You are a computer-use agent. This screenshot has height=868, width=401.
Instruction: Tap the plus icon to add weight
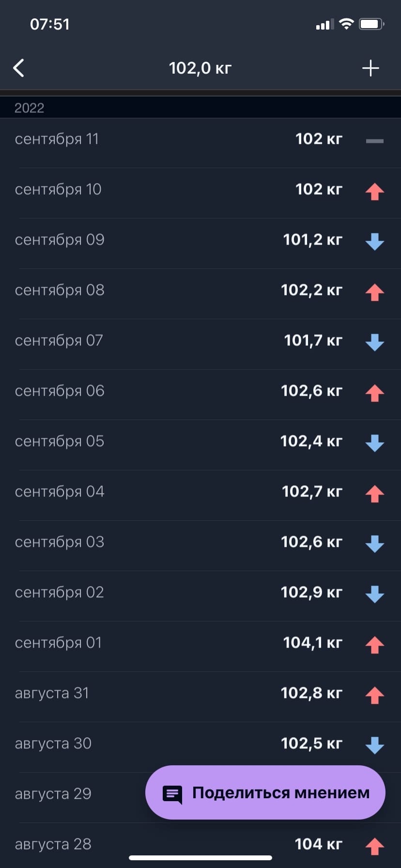pyautogui.click(x=370, y=68)
